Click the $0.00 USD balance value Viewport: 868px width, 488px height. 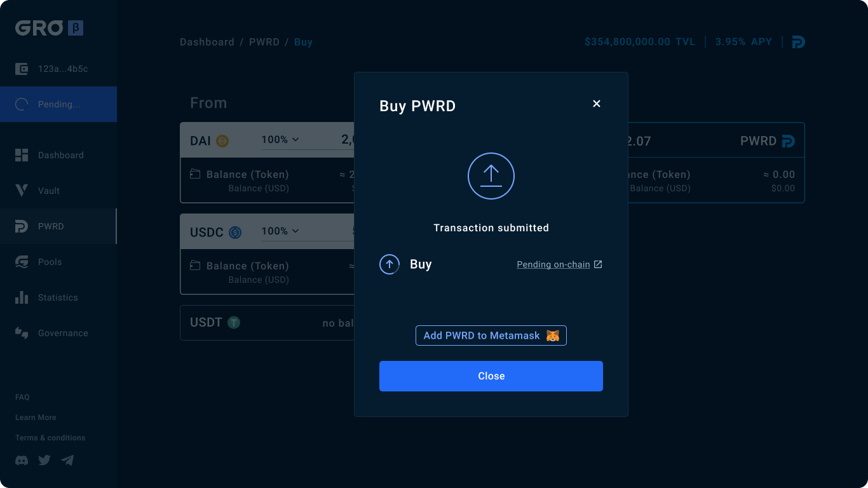[x=783, y=188]
